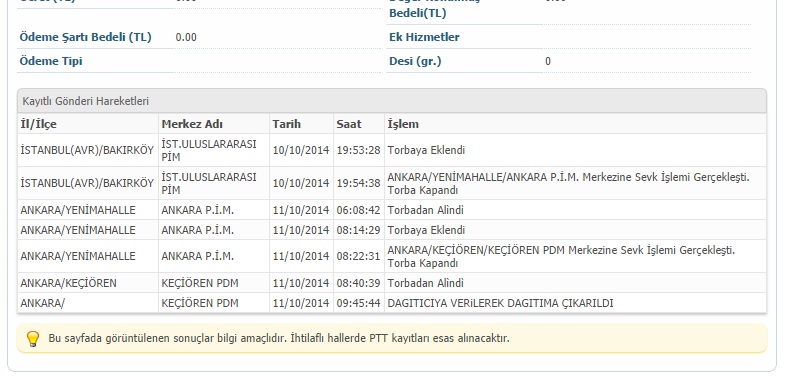Click the KEÇİÖREN PDM Merkezine Sevk entry
This screenshot has width=797, height=379.
click(561, 257)
